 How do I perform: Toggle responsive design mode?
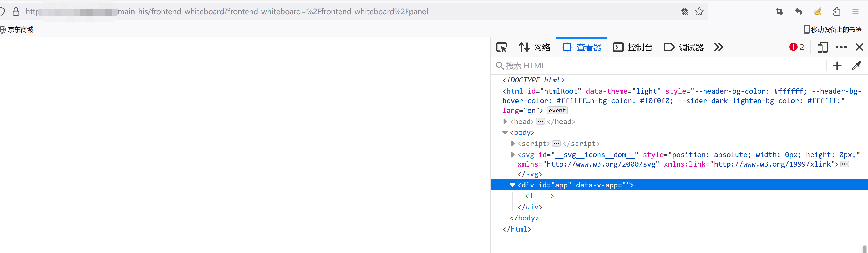pyautogui.click(x=822, y=47)
